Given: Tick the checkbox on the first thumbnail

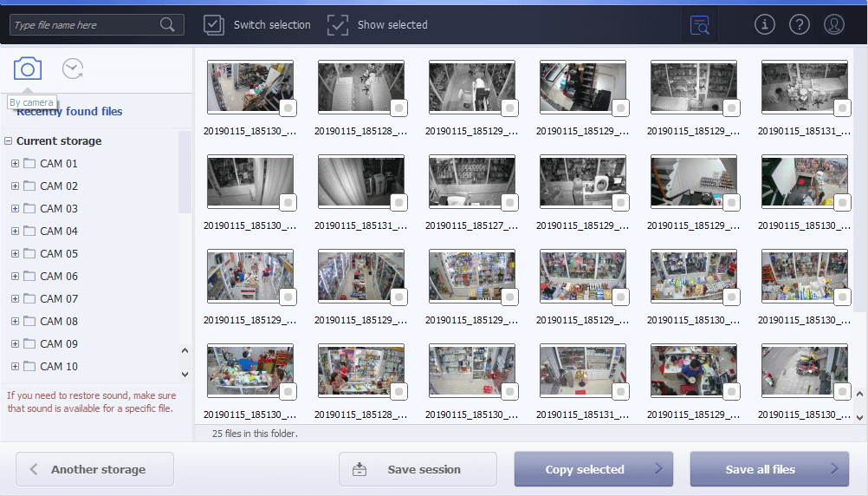Looking at the screenshot, I should 288,108.
